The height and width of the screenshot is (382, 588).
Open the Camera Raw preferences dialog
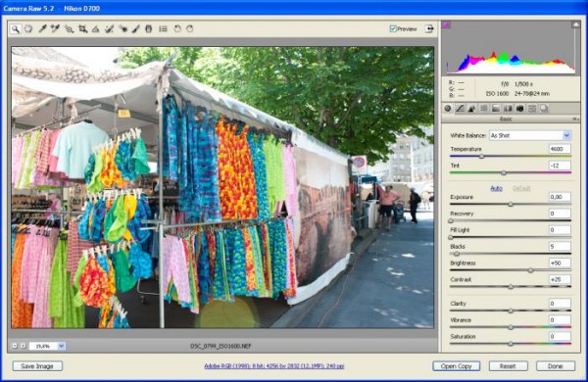click(x=163, y=28)
